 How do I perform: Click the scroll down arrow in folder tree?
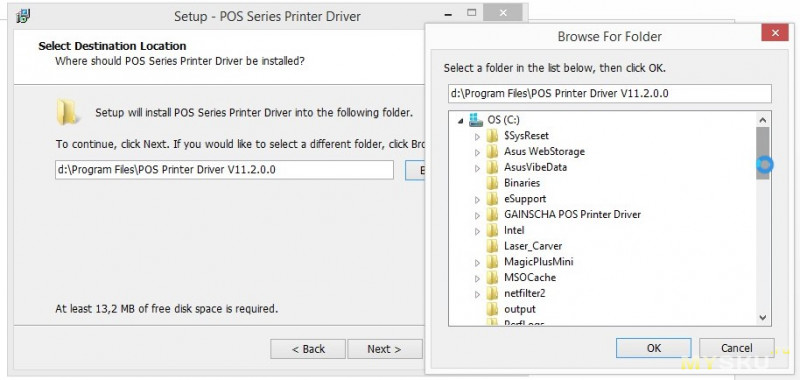pyautogui.click(x=763, y=317)
